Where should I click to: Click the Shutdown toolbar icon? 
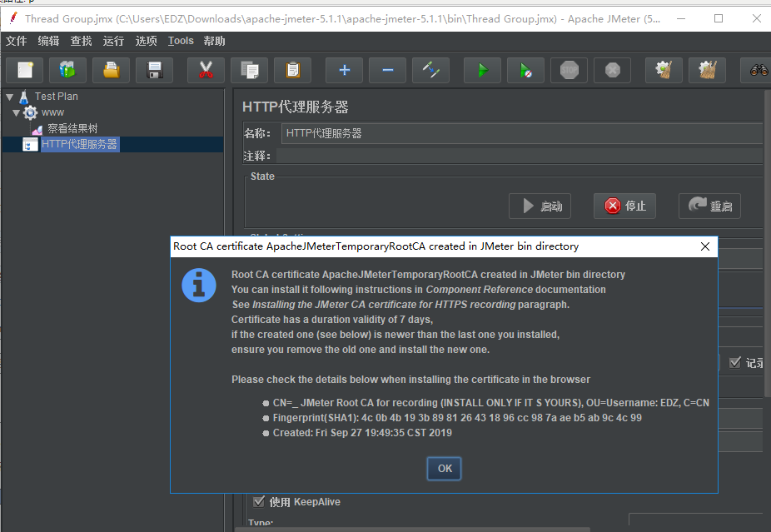tap(612, 70)
